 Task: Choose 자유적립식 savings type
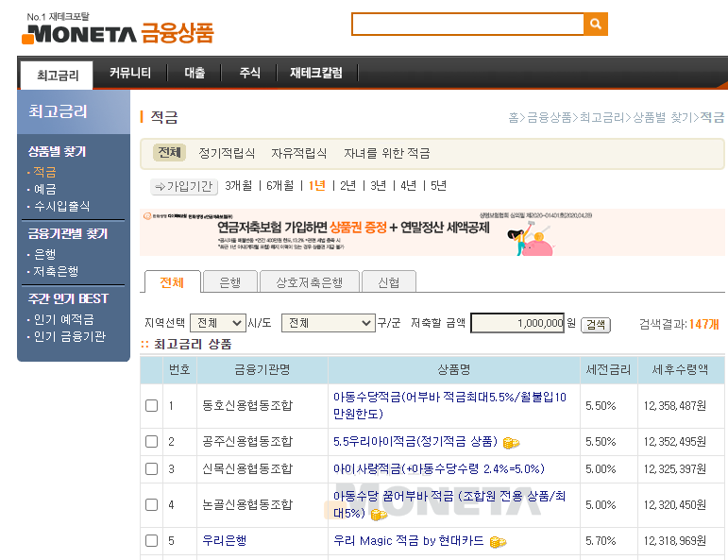pyautogui.click(x=299, y=153)
